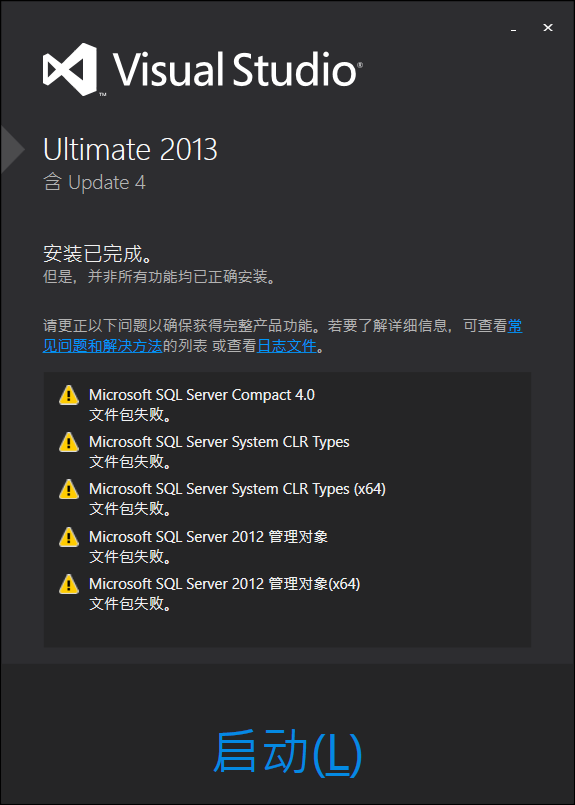The height and width of the screenshot is (805, 575).
Task: Click warning icon beside SQL Server Compact 4.0
Action: pyautogui.click(x=69, y=395)
